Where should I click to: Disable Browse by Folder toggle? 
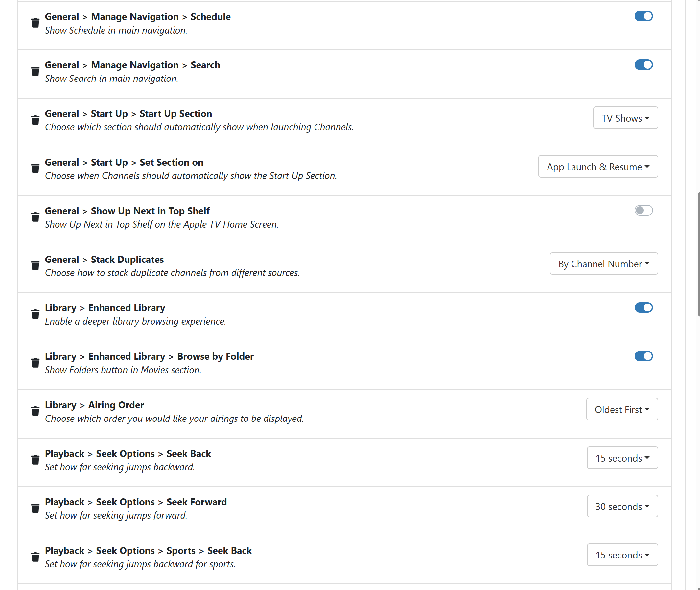[x=643, y=356]
